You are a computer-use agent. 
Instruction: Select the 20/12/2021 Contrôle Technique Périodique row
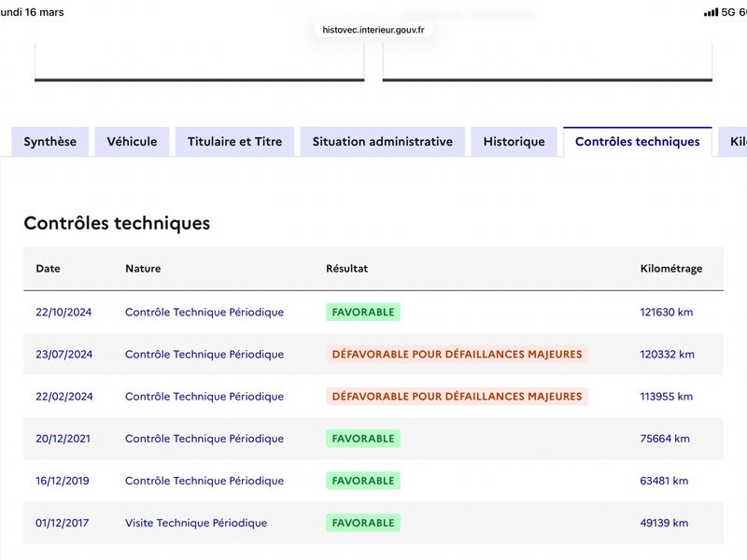(373, 438)
